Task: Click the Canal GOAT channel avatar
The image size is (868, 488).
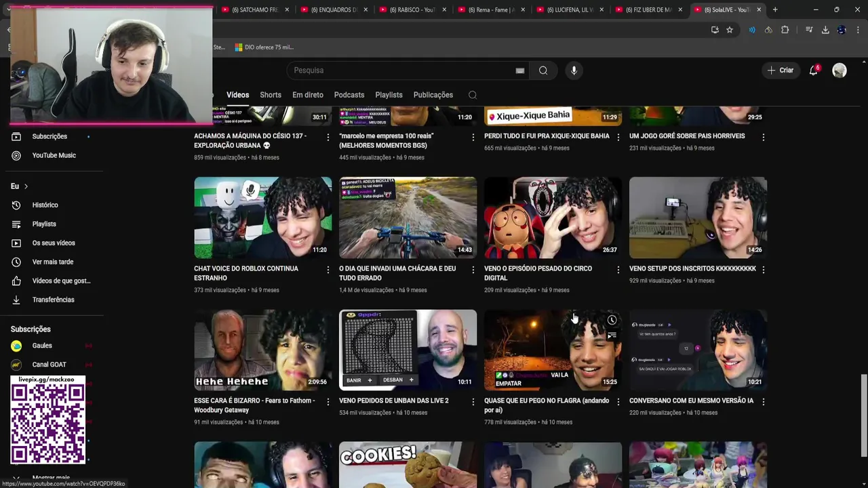Action: (16, 365)
